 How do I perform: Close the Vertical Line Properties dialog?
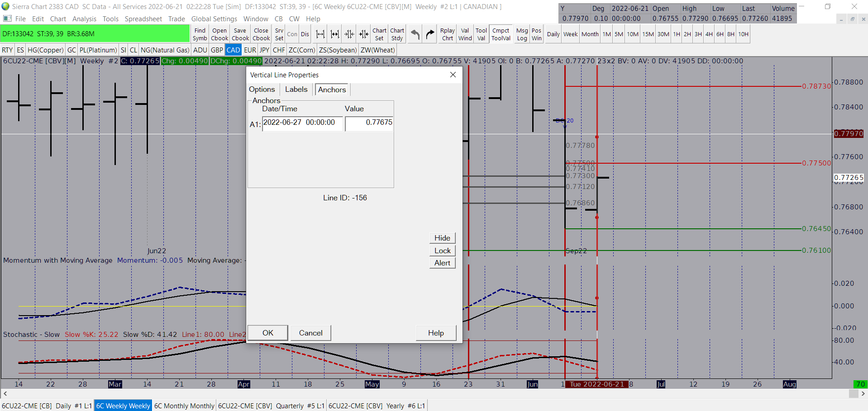[453, 75]
